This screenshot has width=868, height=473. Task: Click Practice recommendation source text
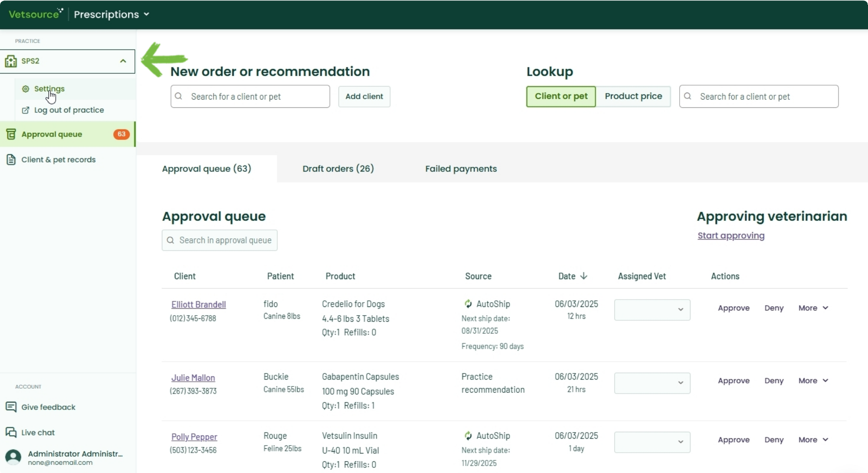(493, 383)
